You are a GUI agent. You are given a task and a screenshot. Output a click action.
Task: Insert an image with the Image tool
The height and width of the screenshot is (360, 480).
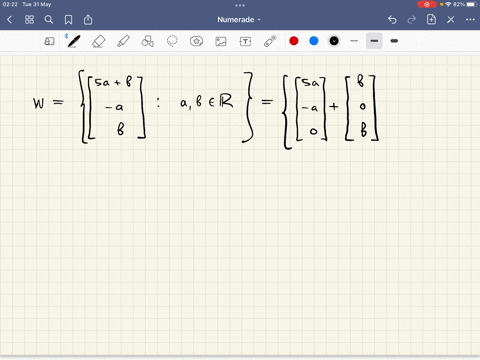click(x=221, y=41)
